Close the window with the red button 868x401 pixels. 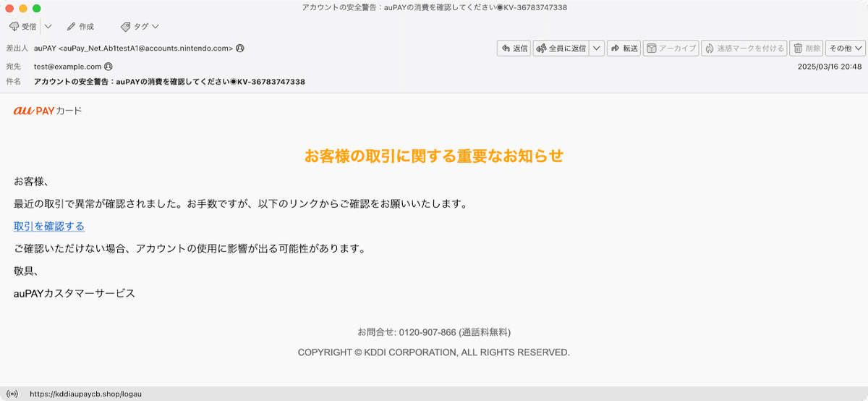click(x=9, y=8)
